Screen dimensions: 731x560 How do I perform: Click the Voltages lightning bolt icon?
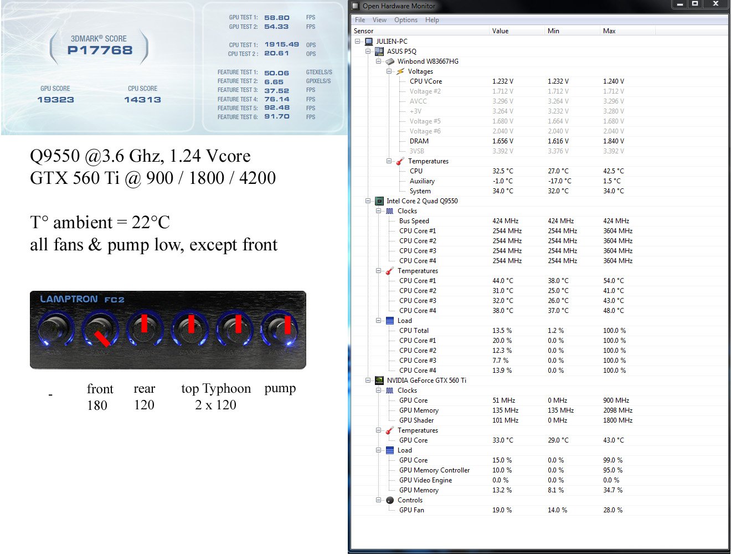400,71
